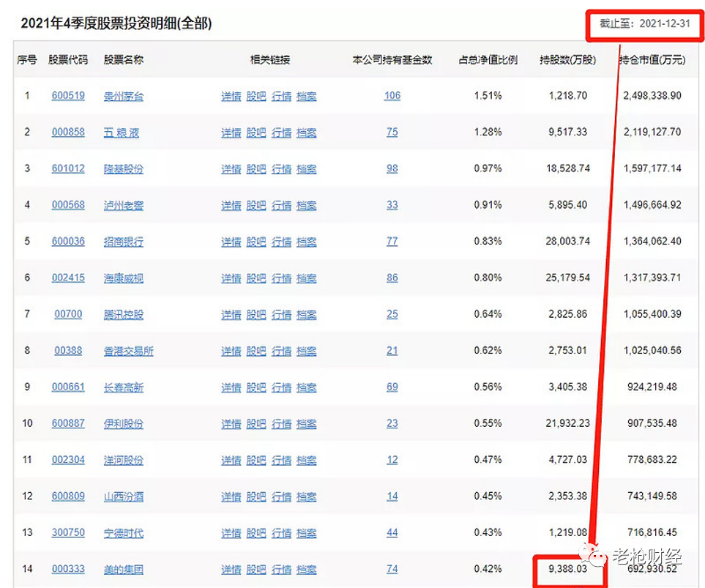
Task: Open 股吧 link in 贵州茅台 row
Action: [256, 96]
